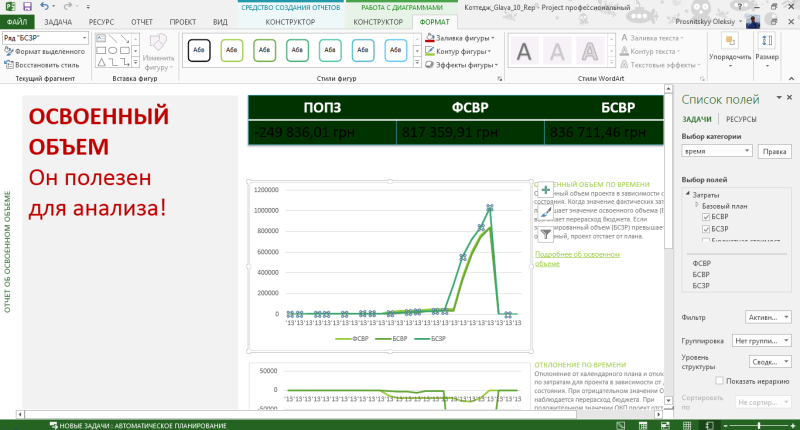
Task: Switch to РЕСУРСЫ tab in field list
Action: tap(741, 119)
